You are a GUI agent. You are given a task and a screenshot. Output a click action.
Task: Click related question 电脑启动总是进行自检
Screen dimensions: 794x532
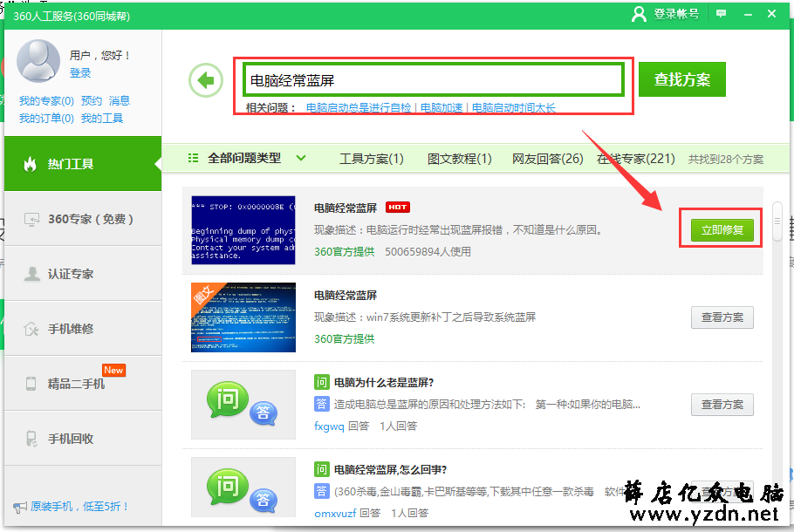pos(359,108)
